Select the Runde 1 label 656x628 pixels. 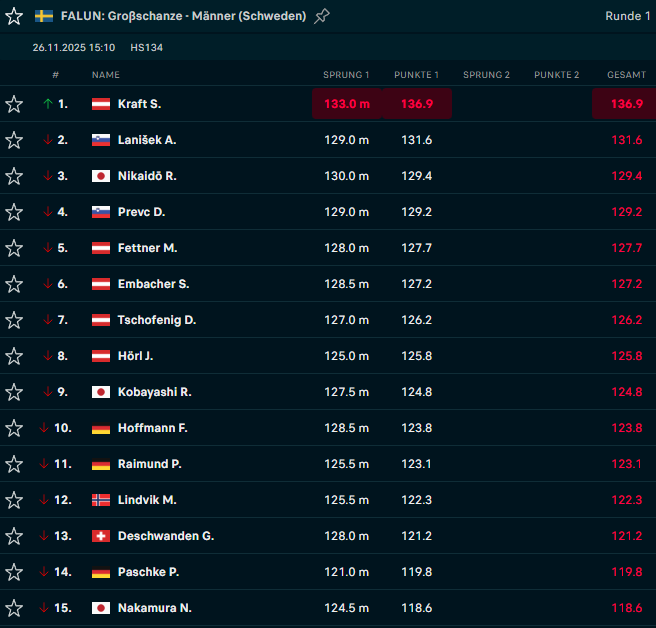[x=627, y=16]
